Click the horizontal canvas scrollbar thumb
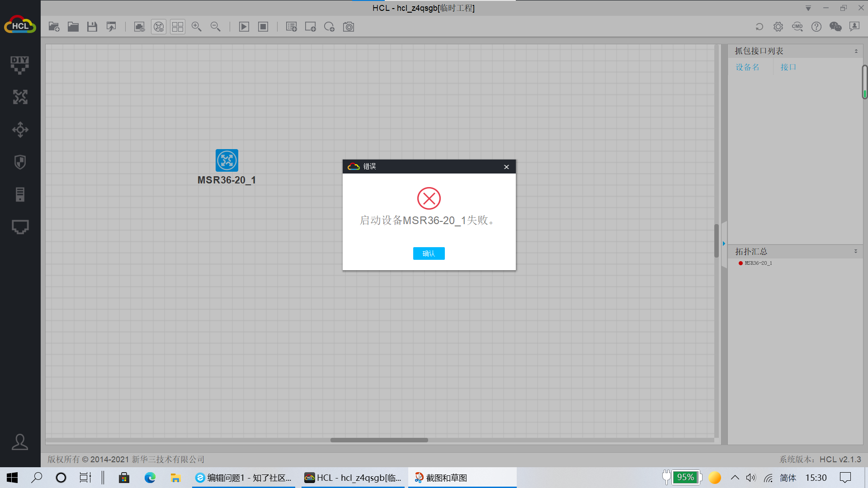Image resolution: width=868 pixels, height=488 pixels. point(379,440)
